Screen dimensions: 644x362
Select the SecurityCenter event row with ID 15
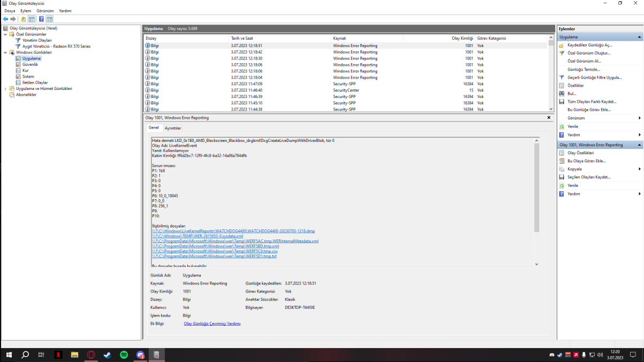click(346, 90)
